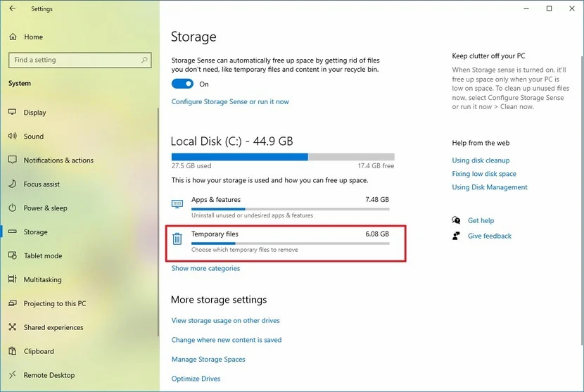The width and height of the screenshot is (584, 392).
Task: Open Remote Desktop settings
Action: coord(49,375)
